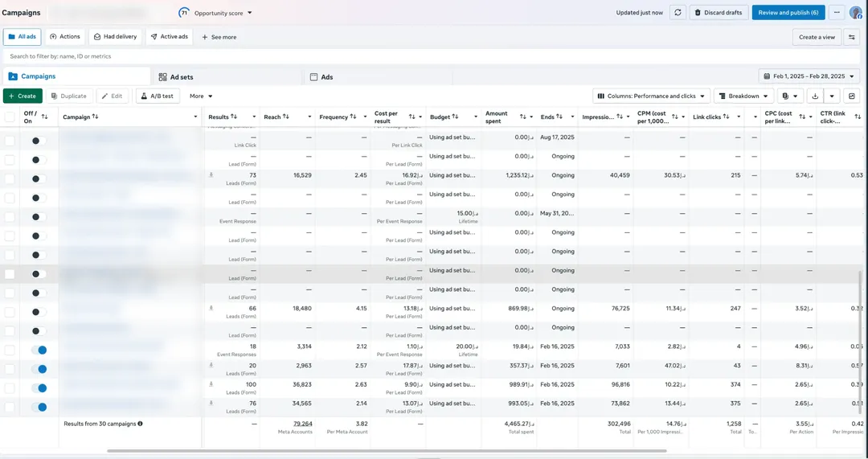
Task: Open the three-dots menu next to Review and publish
Action: tap(837, 13)
